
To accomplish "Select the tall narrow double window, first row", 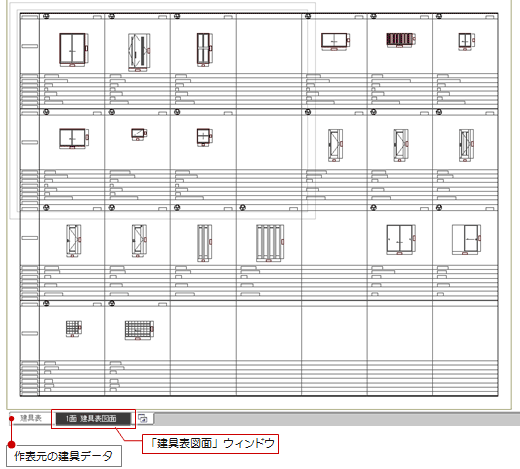I will tap(204, 49).
